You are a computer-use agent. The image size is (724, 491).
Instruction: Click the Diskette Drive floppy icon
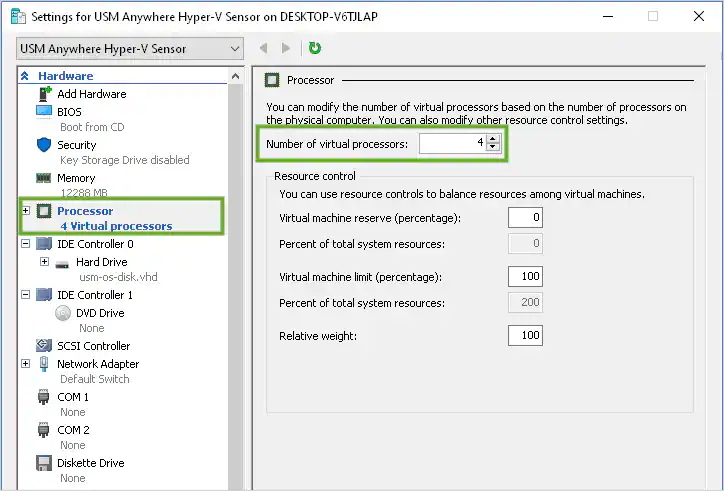coord(44,463)
